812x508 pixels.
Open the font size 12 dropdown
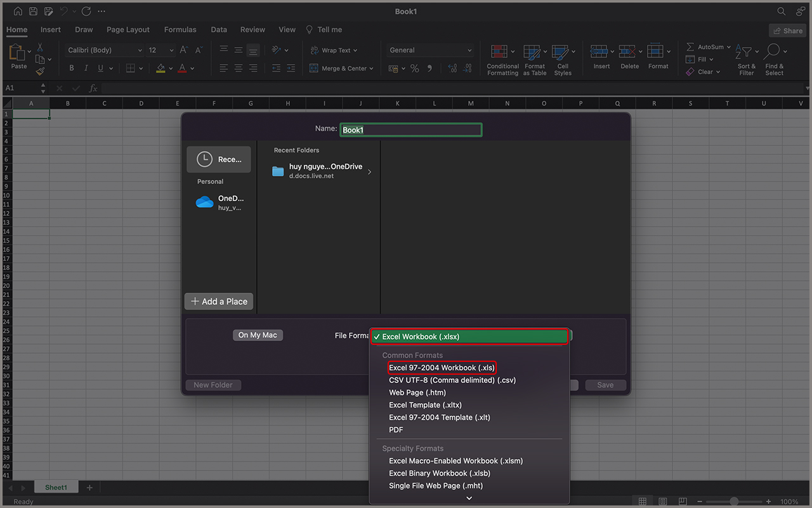coord(160,50)
